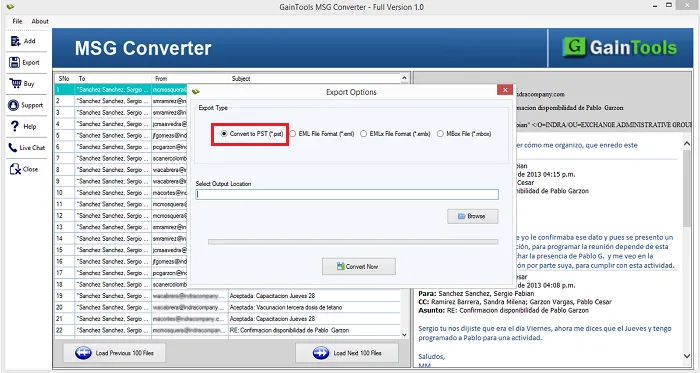Screen dimensions: 700x373
Task: Close the Export Options dialog
Action: pos(505,90)
